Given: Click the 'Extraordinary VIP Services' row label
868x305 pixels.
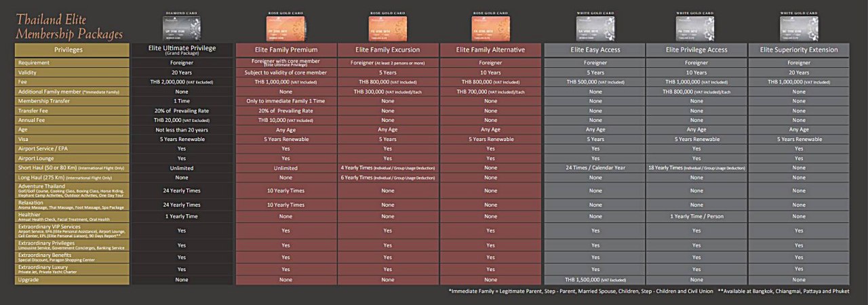Looking at the screenshot, I should coord(72,230).
